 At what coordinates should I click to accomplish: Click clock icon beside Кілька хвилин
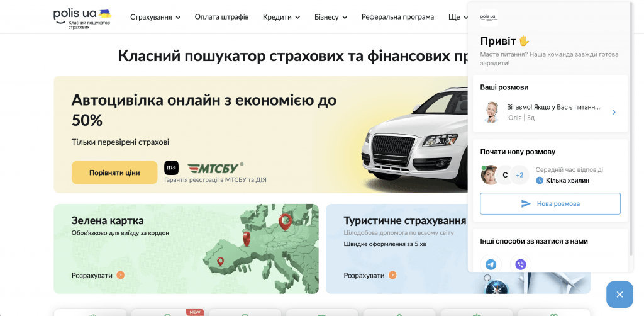point(540,181)
